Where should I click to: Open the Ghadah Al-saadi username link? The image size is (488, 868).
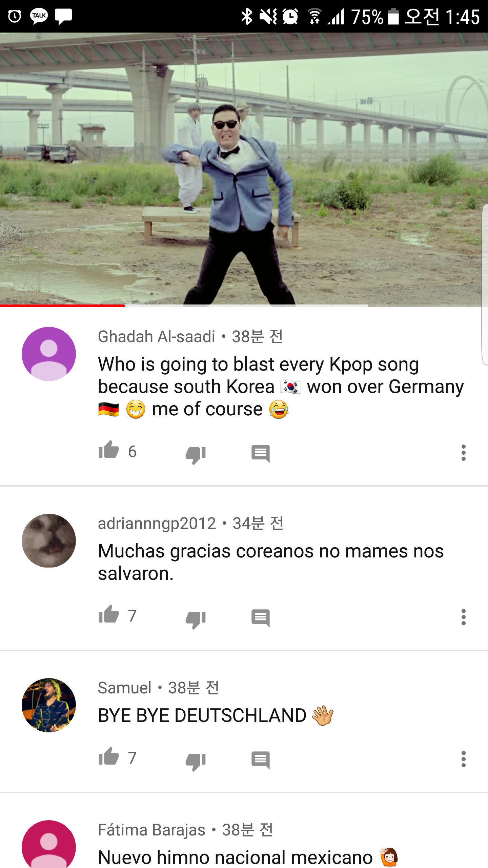157,336
